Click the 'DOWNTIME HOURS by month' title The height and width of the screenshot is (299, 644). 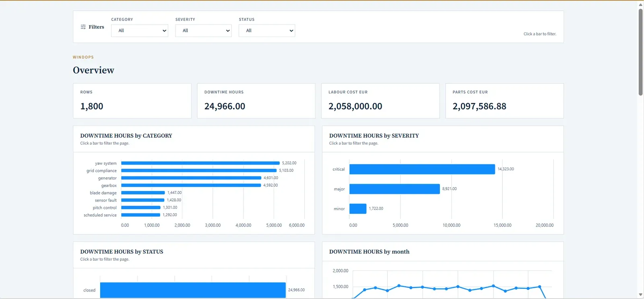[x=369, y=252]
